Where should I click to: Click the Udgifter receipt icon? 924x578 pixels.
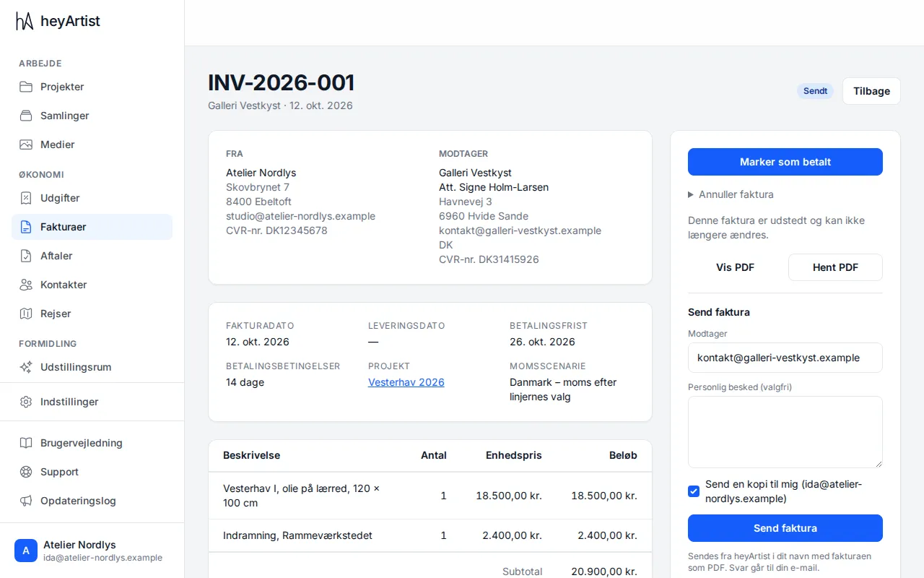pos(26,198)
